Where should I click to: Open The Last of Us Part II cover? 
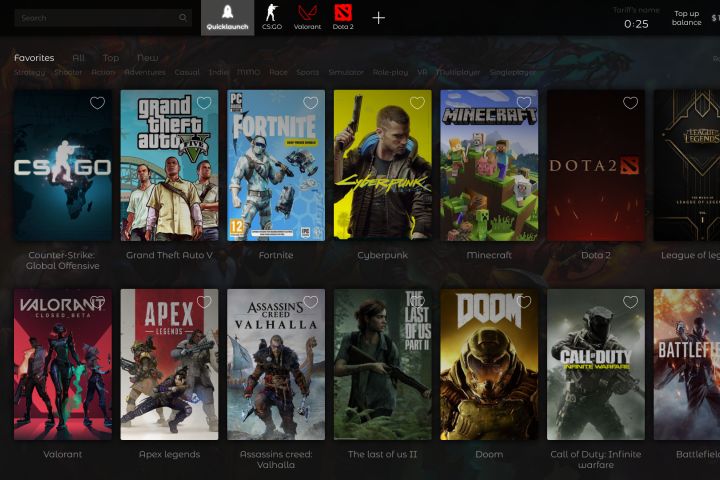pos(382,364)
